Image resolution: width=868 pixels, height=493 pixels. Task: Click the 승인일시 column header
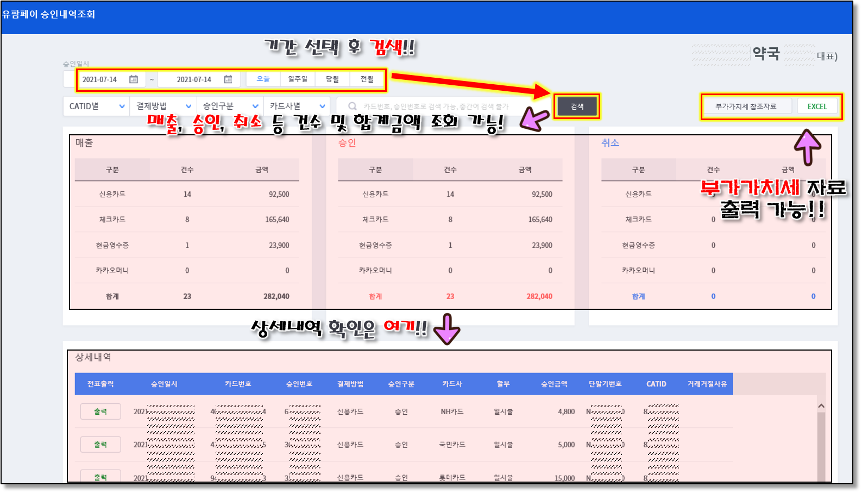pos(164,384)
